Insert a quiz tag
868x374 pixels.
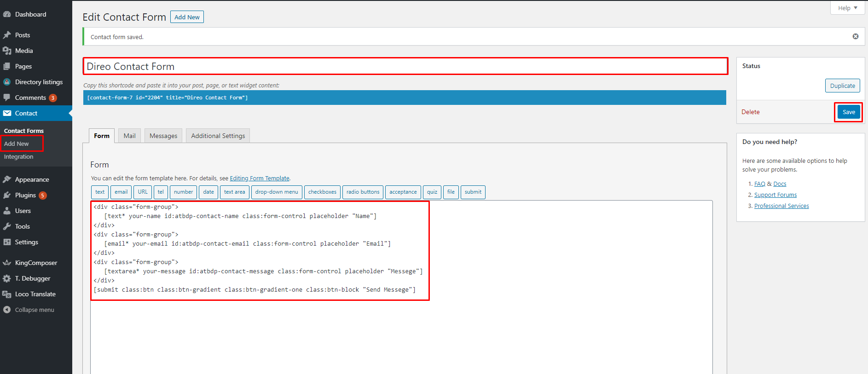tap(432, 192)
